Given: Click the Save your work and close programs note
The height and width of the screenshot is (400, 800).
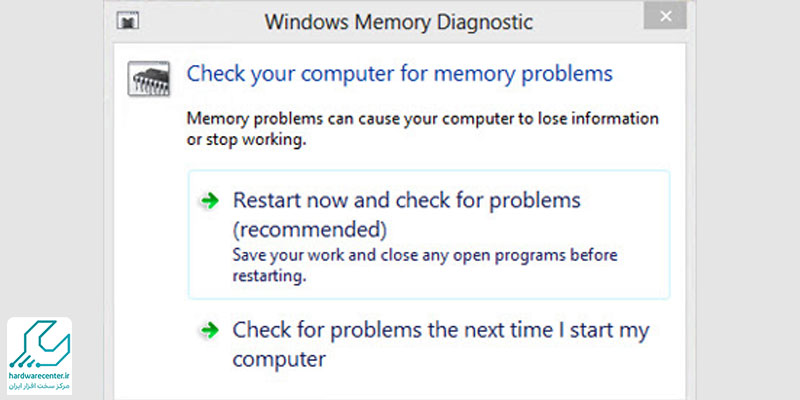Looking at the screenshot, I should click(x=424, y=265).
